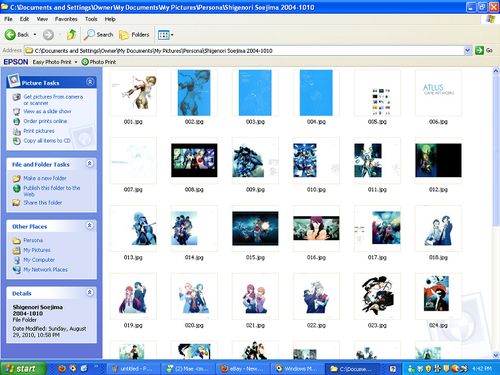
Task: Select the 012.jpg thumbnail
Action: (x=438, y=161)
